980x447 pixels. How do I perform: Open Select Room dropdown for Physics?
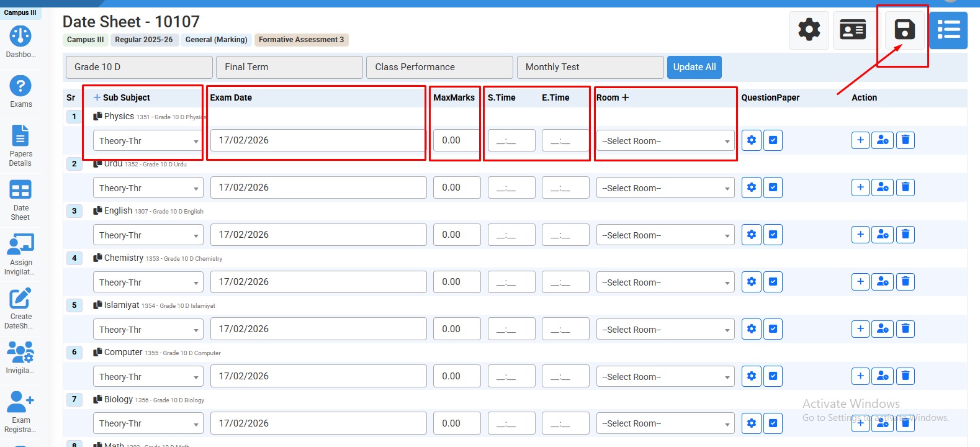point(665,141)
